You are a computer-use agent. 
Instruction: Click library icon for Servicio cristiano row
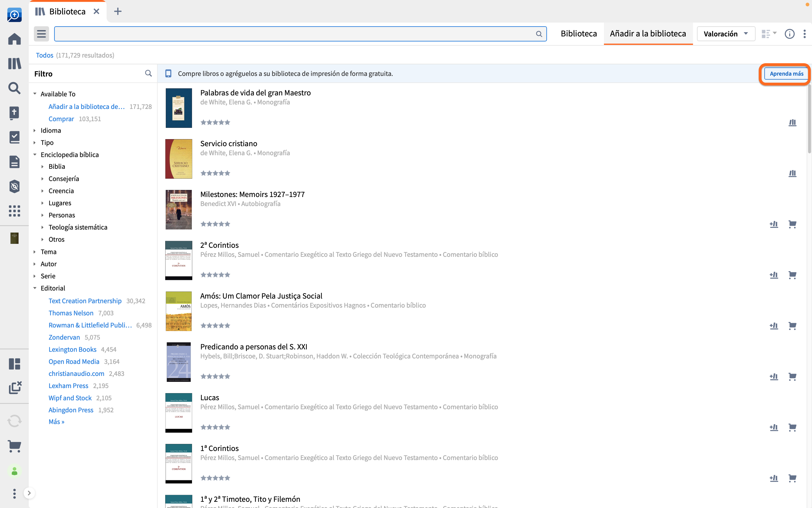coord(792,173)
